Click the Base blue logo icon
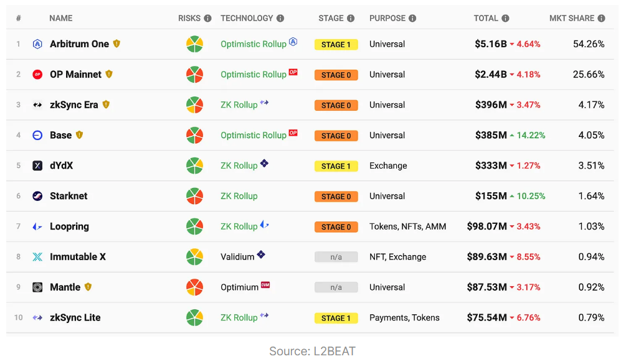This screenshot has width=631, height=364. tap(37, 135)
